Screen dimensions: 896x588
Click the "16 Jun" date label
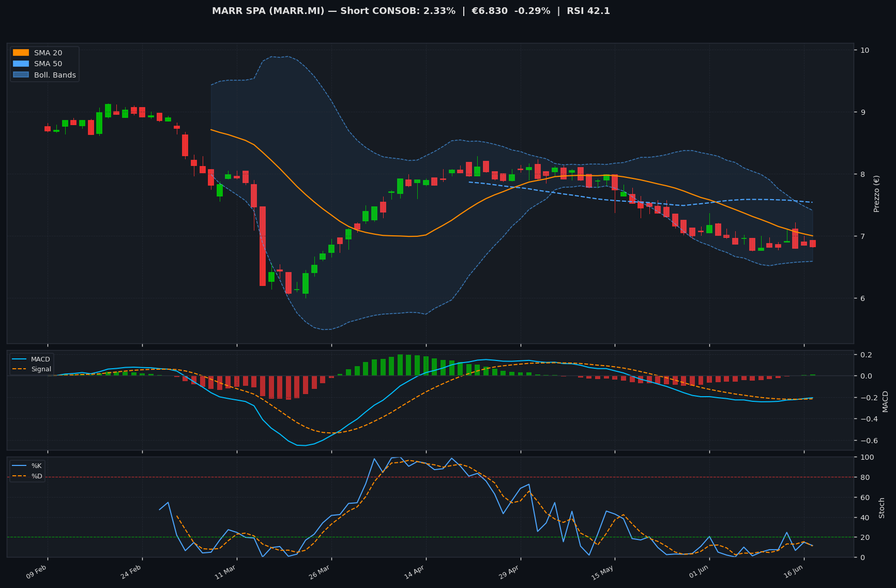[x=793, y=572]
